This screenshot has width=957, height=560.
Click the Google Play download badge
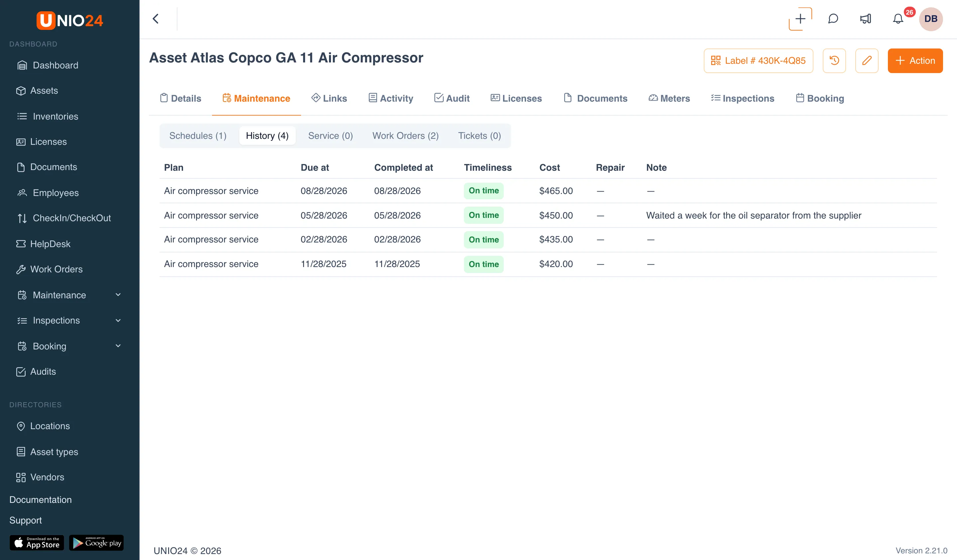pos(96,543)
